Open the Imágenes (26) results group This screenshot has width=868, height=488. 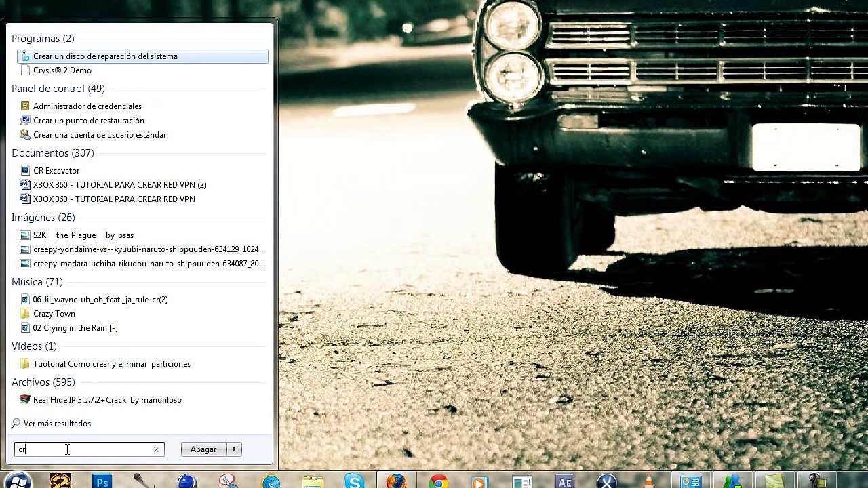pos(43,218)
